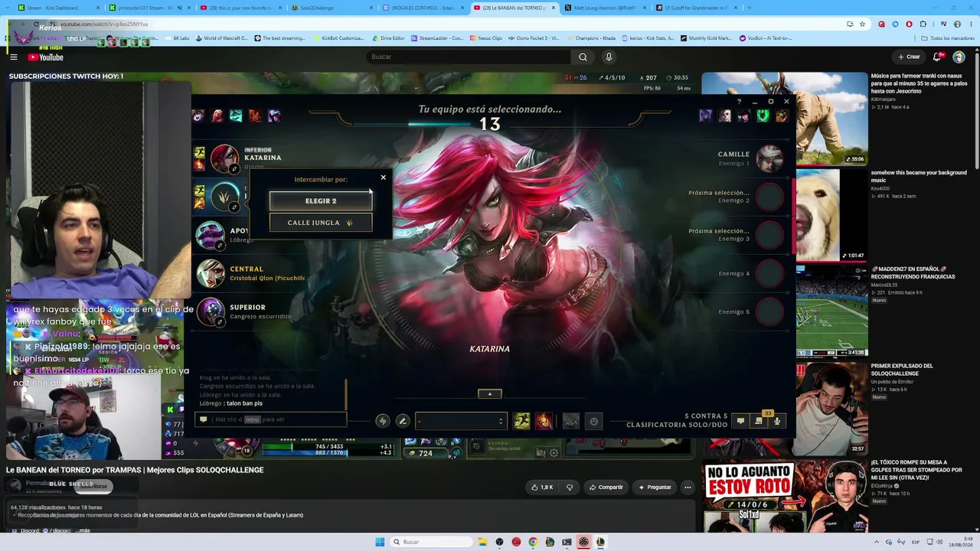Click the champ select chat input field
980x551 pixels.
[272, 419]
